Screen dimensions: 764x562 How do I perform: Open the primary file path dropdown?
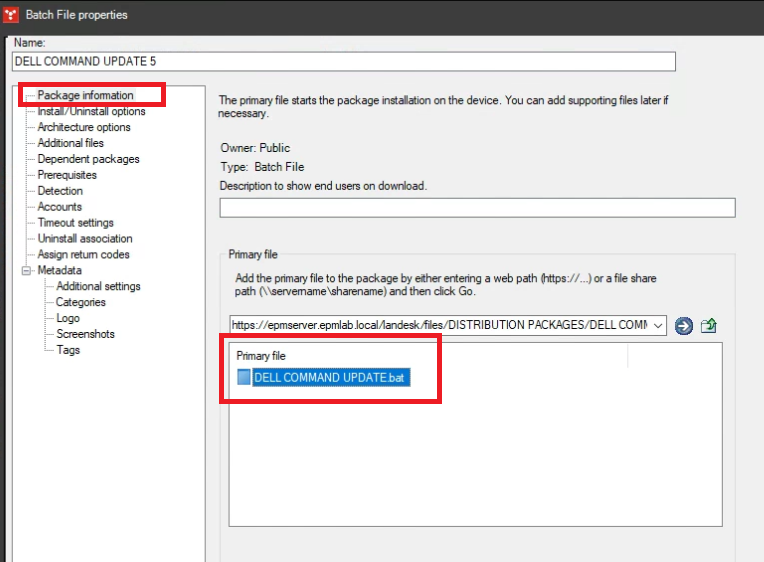tap(657, 326)
